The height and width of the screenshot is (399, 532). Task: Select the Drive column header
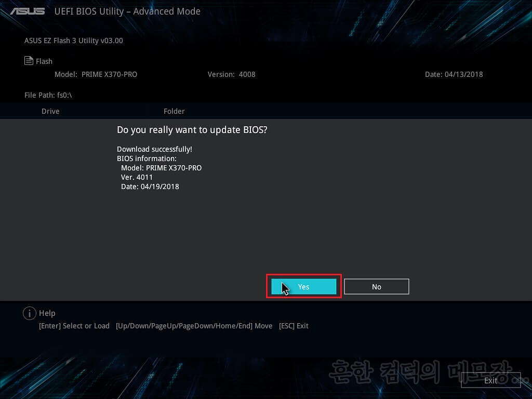[x=50, y=111]
